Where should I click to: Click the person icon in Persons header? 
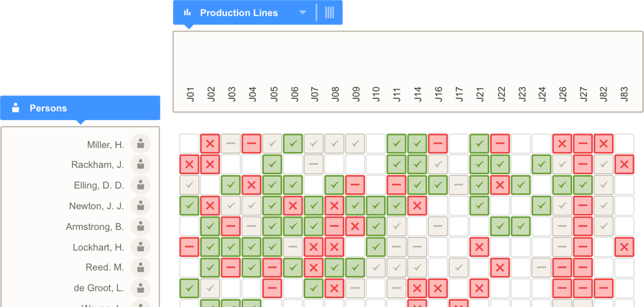[16, 108]
